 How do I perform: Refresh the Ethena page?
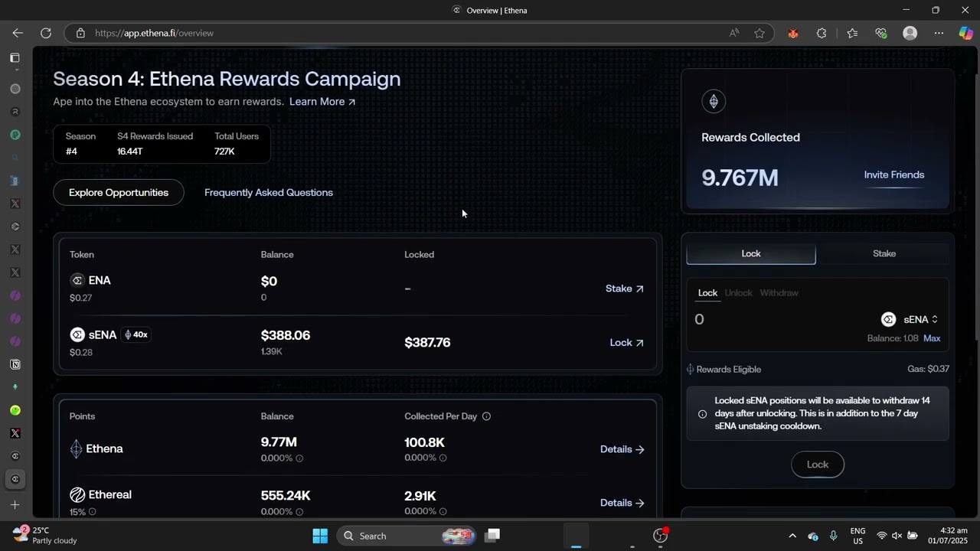46,33
